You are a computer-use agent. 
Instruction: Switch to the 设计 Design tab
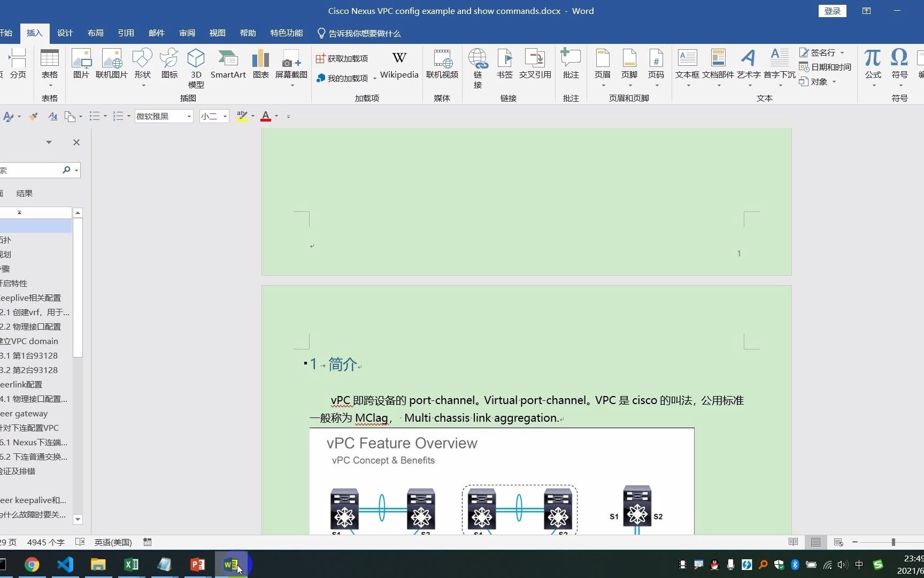pos(65,33)
